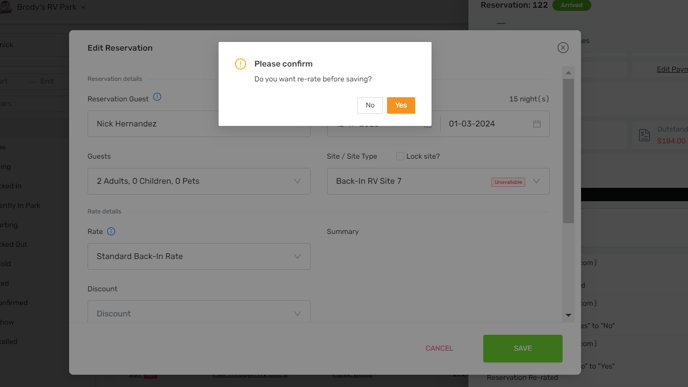Expand the Discount dropdown
This screenshot has width=688, height=387.
(199, 312)
